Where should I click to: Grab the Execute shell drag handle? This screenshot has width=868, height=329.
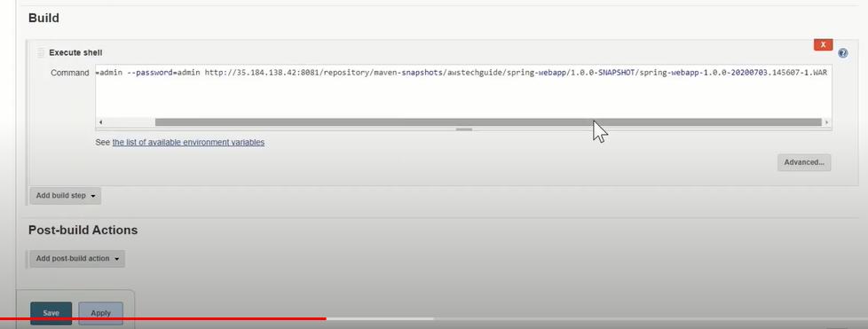tap(41, 53)
